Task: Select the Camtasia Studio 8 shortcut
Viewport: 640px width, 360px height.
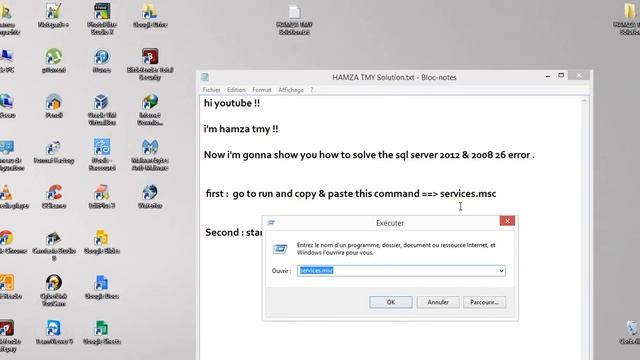Action: 53,245
